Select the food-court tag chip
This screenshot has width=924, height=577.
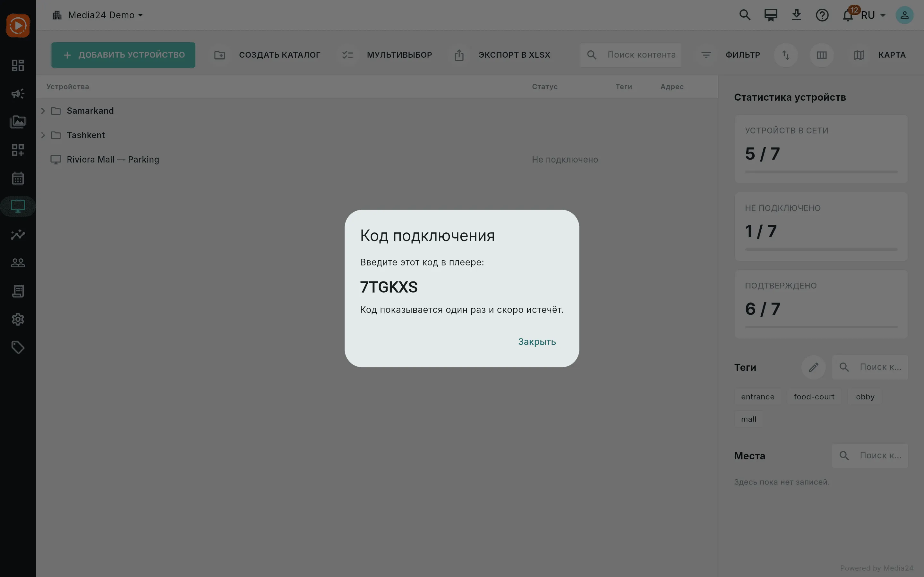pos(814,397)
